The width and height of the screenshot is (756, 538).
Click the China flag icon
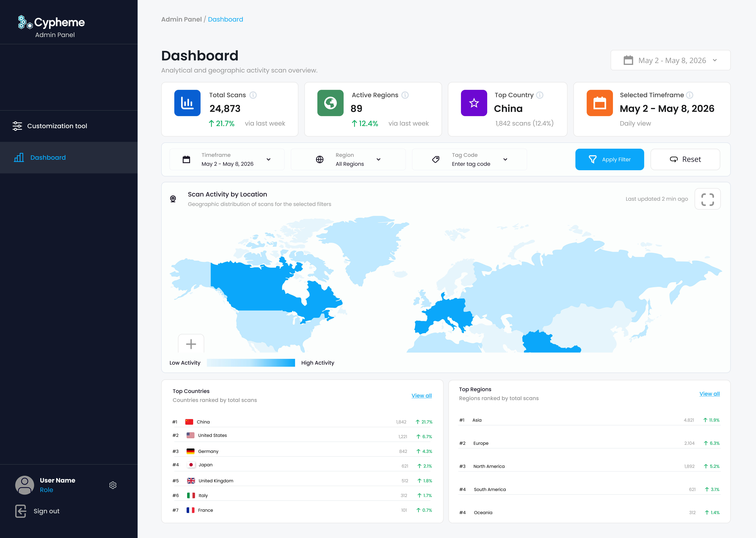(x=189, y=422)
